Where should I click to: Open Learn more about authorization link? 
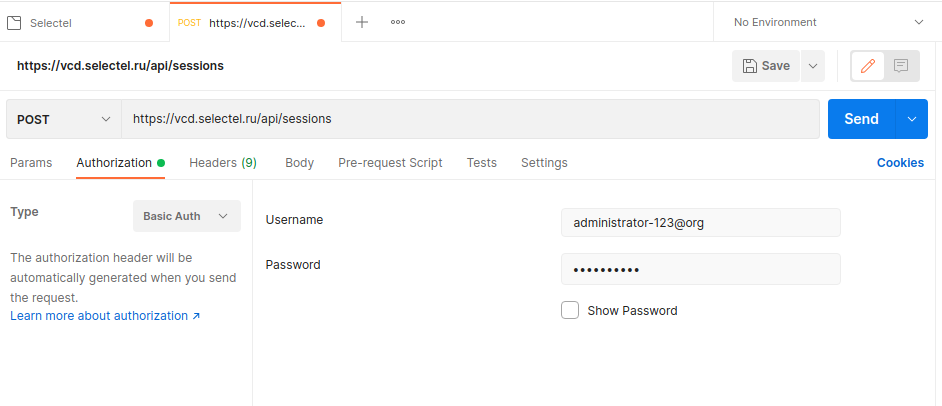pos(105,316)
